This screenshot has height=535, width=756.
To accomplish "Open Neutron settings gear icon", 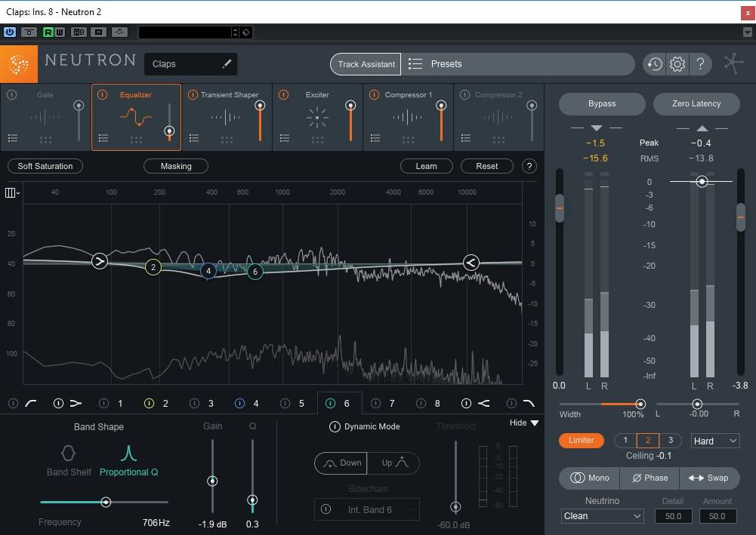I will [x=677, y=64].
